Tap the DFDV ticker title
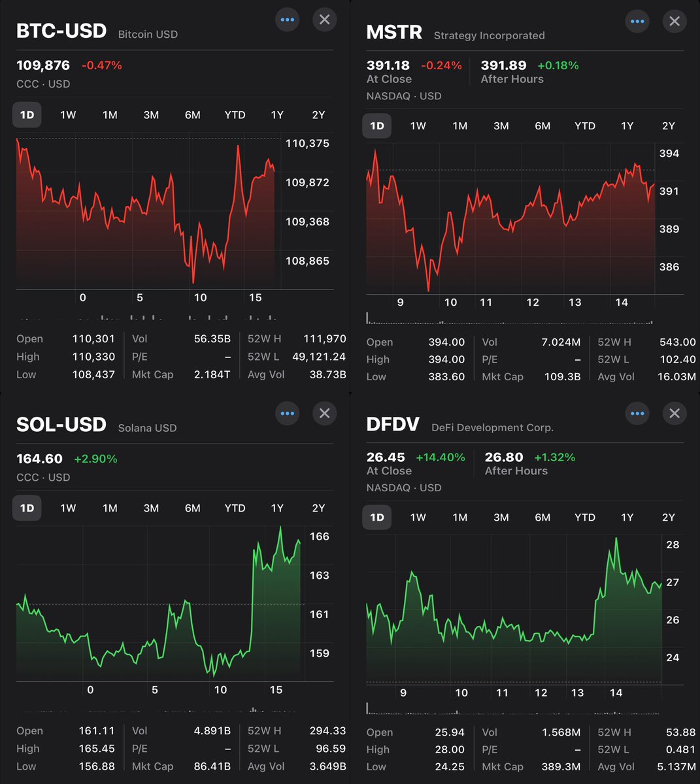 [x=393, y=425]
